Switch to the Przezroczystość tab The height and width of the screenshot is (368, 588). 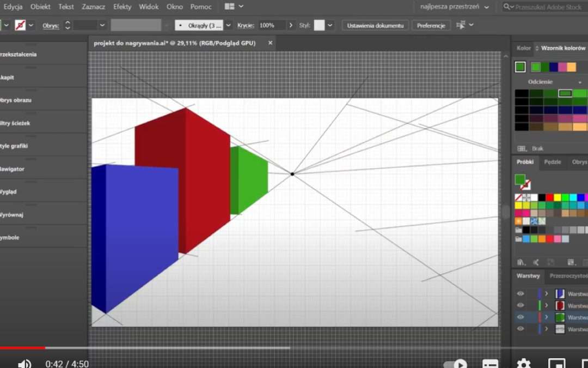569,276
